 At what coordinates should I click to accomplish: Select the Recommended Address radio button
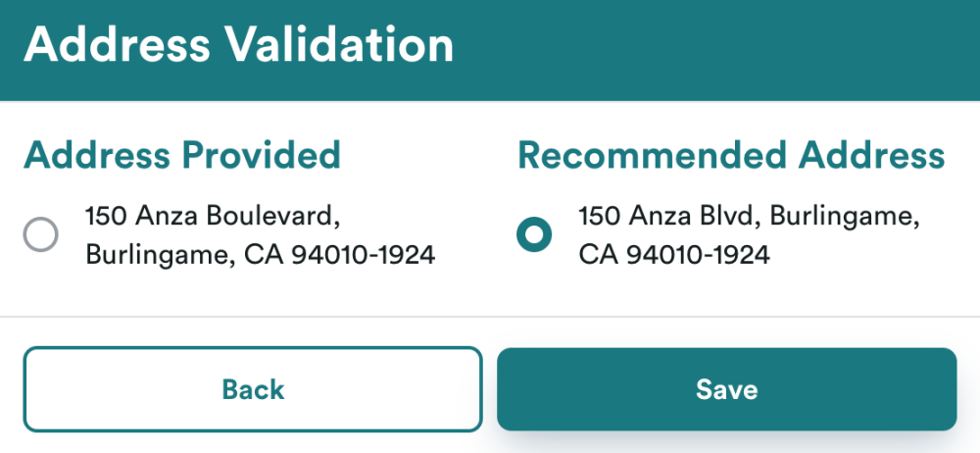tap(534, 234)
